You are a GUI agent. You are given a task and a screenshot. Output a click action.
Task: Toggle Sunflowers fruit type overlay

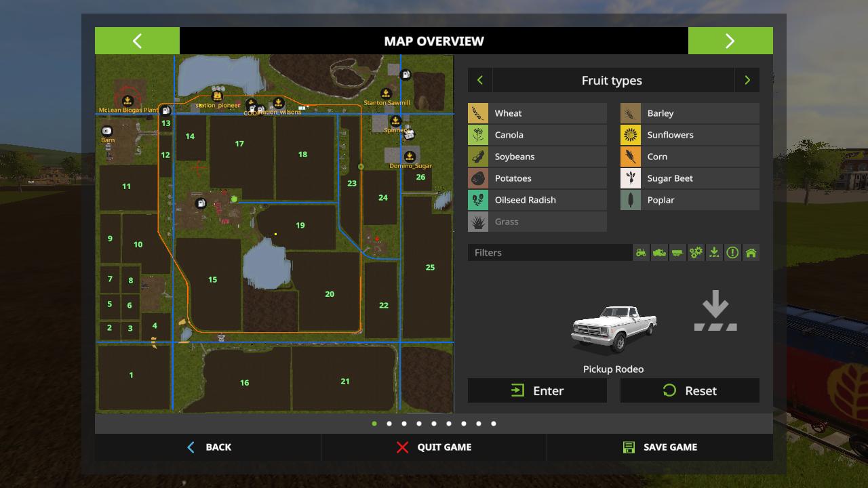[x=690, y=135]
